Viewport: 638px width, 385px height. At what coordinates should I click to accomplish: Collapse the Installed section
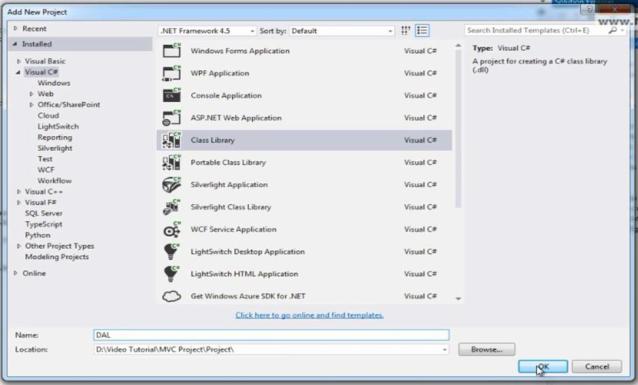click(x=15, y=44)
